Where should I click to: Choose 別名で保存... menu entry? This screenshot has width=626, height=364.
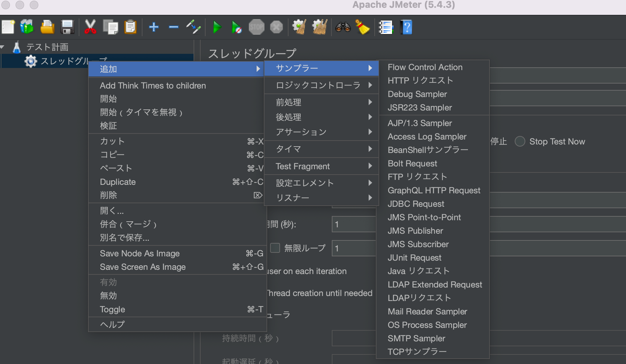[177, 238]
